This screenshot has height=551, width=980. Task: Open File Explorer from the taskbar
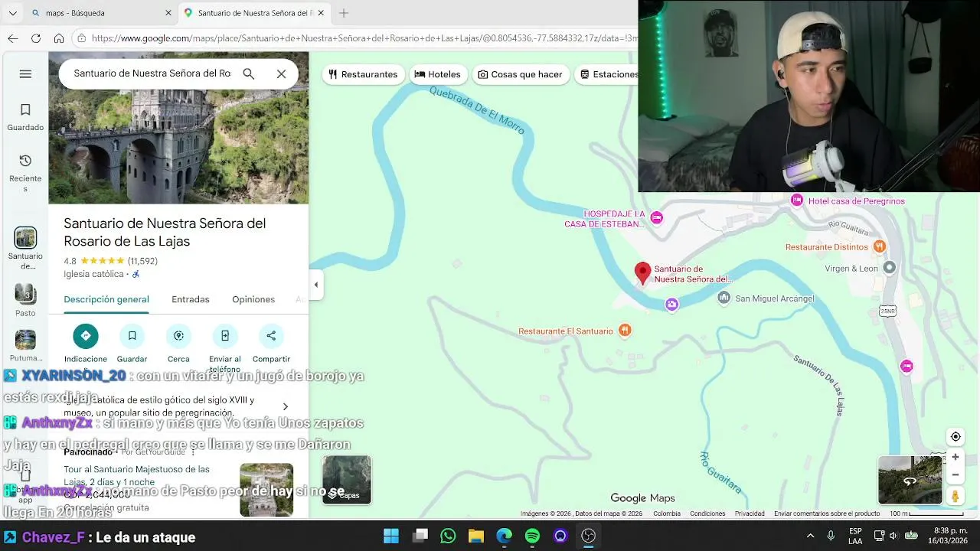(x=475, y=536)
